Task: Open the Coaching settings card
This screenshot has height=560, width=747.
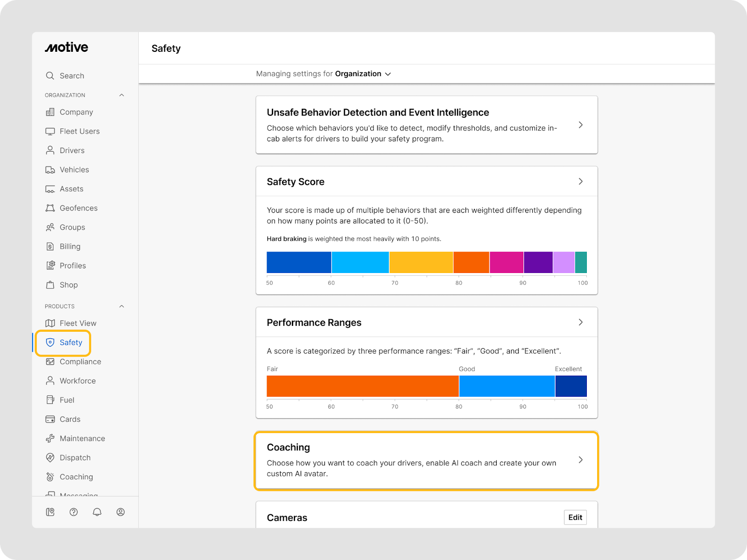Action: [x=426, y=461]
